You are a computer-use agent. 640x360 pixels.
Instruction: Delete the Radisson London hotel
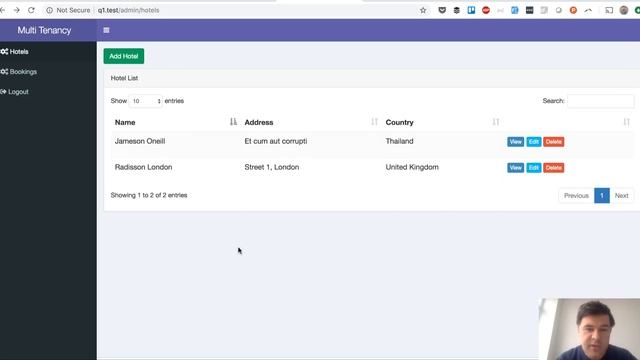(553, 168)
